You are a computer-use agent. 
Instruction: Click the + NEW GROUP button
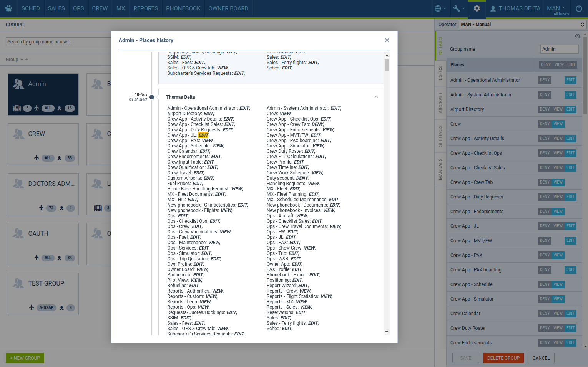coord(25,358)
